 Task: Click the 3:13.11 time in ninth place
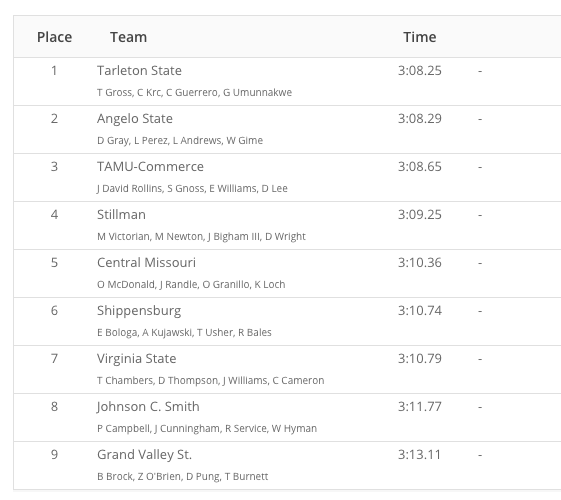(419, 454)
